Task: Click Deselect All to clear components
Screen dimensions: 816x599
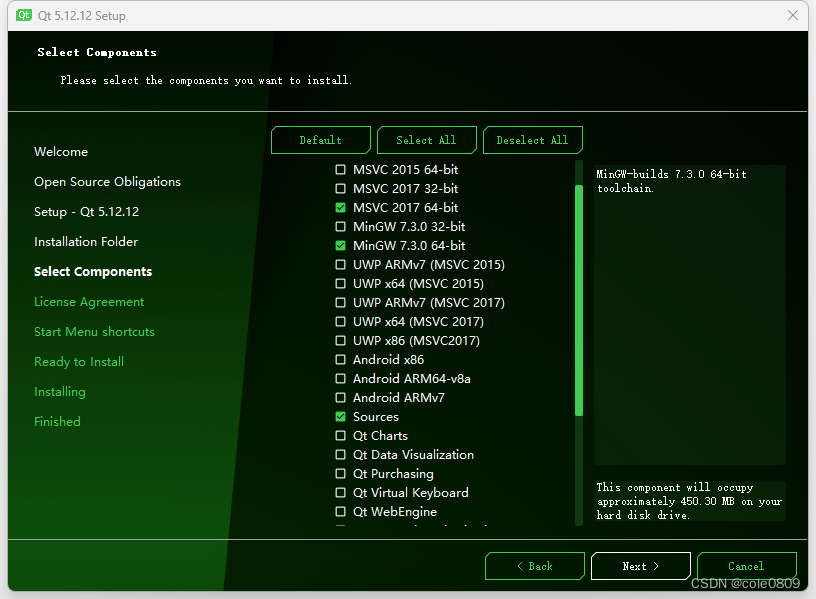Action: click(532, 140)
